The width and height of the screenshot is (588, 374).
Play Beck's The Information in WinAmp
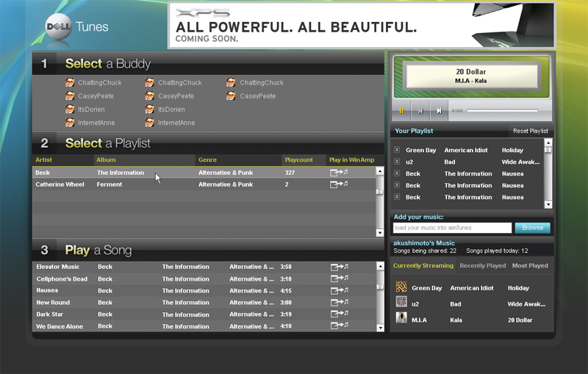(x=339, y=173)
